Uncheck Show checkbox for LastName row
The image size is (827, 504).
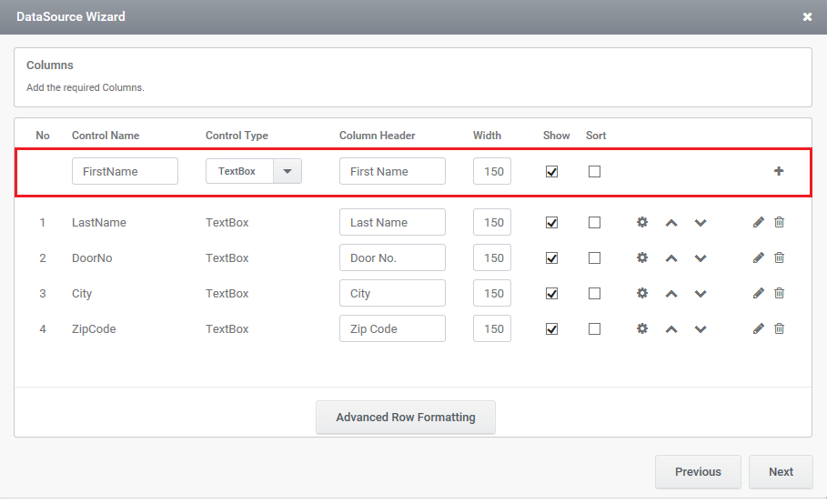click(x=551, y=222)
